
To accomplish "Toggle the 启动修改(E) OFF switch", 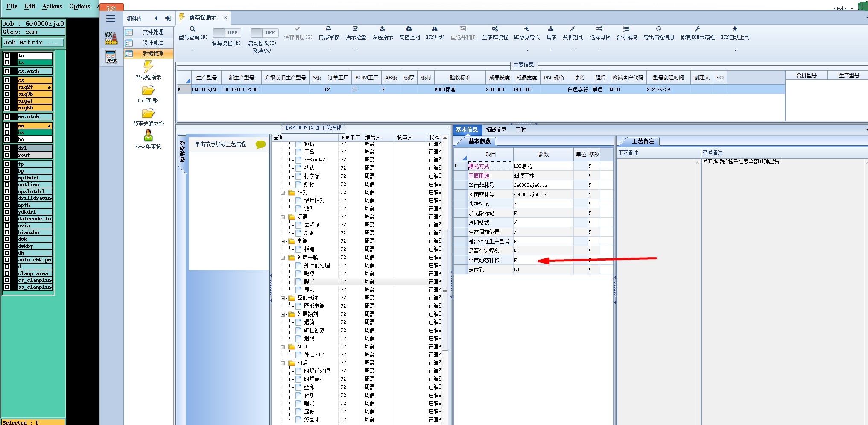I will coord(264,32).
